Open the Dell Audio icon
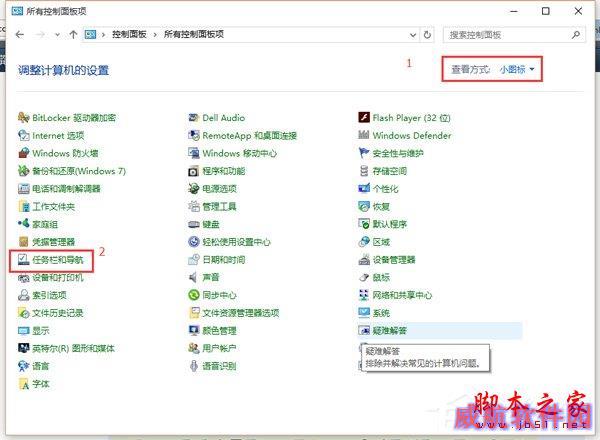Screen dimensions: 600x440 194,117
